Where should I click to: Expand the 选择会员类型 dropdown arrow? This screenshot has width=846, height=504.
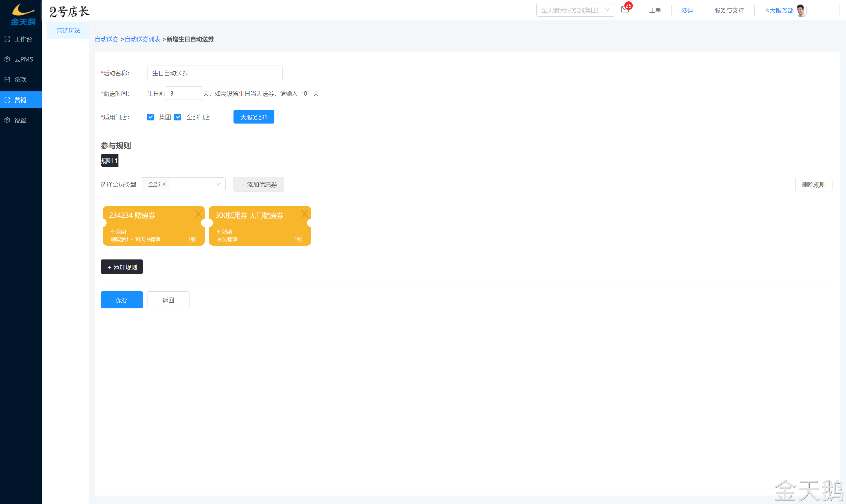(x=218, y=184)
